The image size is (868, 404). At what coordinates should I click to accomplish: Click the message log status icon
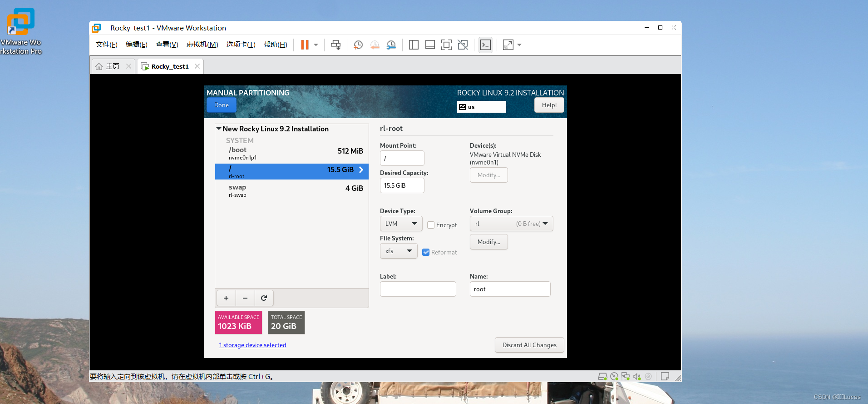coord(665,376)
